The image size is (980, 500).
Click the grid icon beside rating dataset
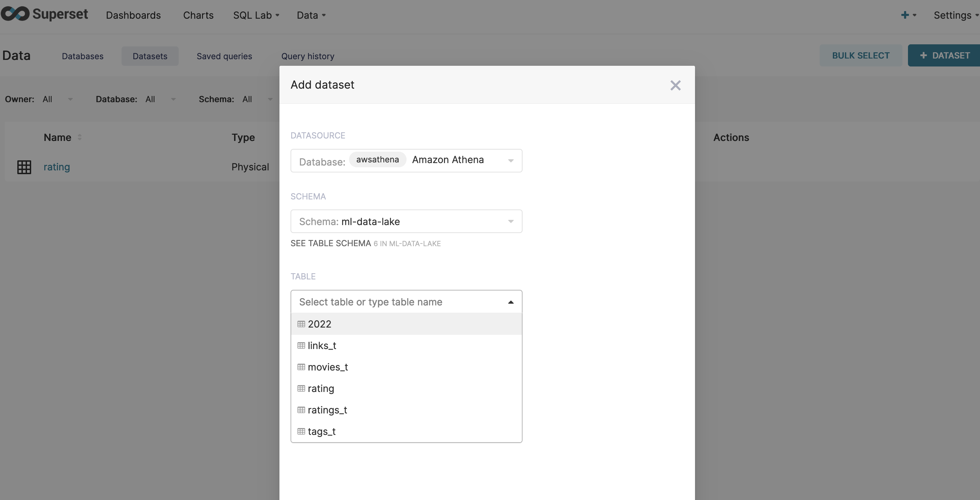click(24, 167)
